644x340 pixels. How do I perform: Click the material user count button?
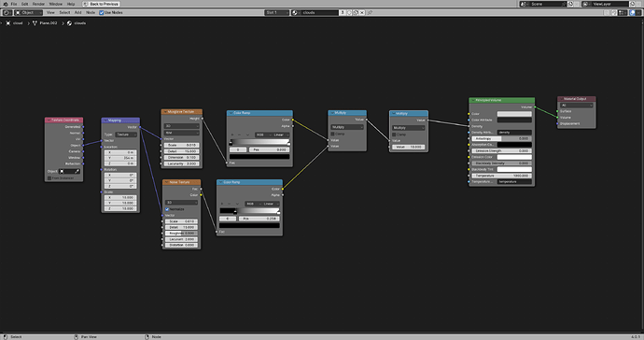tap(343, 13)
